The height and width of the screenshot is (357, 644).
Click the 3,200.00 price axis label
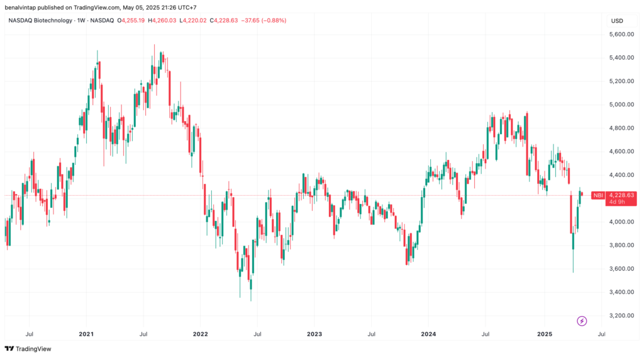coord(621,315)
